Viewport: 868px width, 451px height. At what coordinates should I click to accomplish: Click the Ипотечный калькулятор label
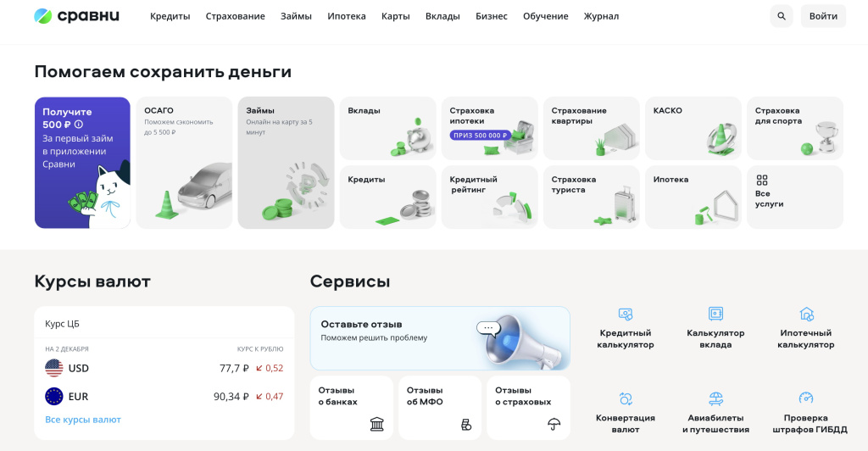tap(806, 338)
